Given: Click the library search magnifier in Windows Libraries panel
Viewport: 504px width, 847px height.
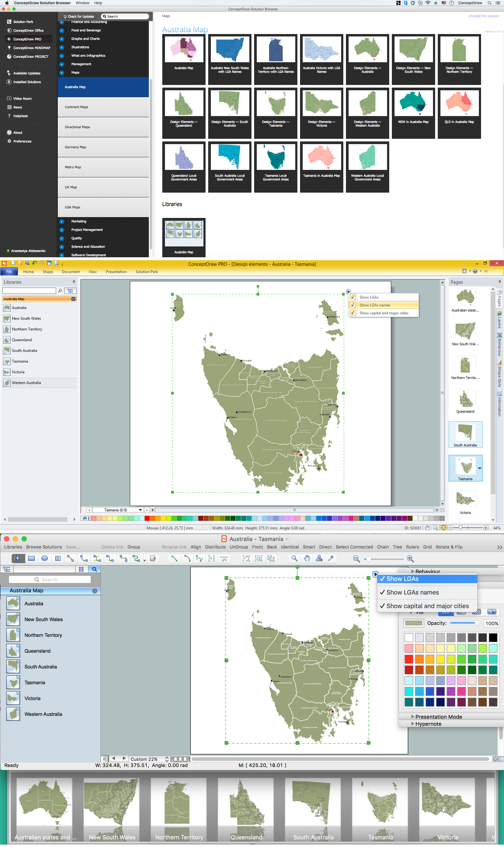Looking at the screenshot, I should 60,291.
